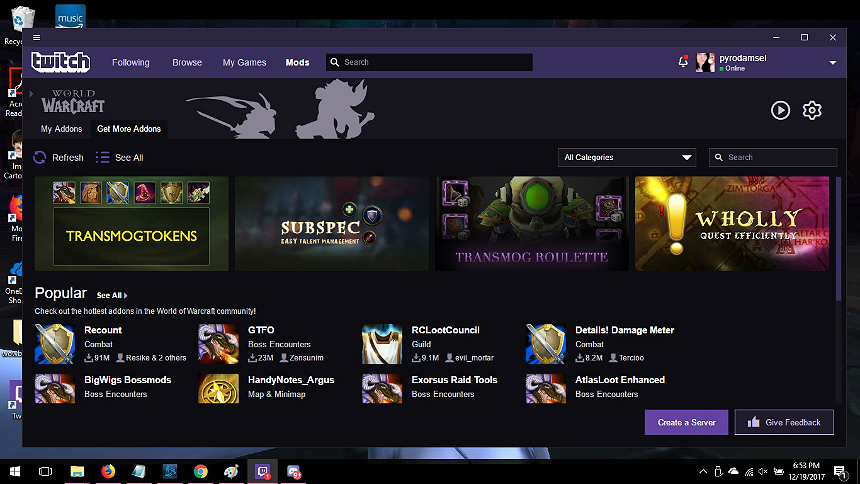Open the Recount addon title
Viewport: 860px width, 484px height.
coord(103,330)
